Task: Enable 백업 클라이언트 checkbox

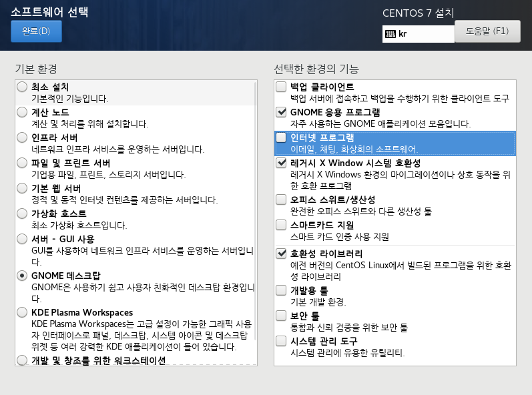Action: pyautogui.click(x=281, y=87)
